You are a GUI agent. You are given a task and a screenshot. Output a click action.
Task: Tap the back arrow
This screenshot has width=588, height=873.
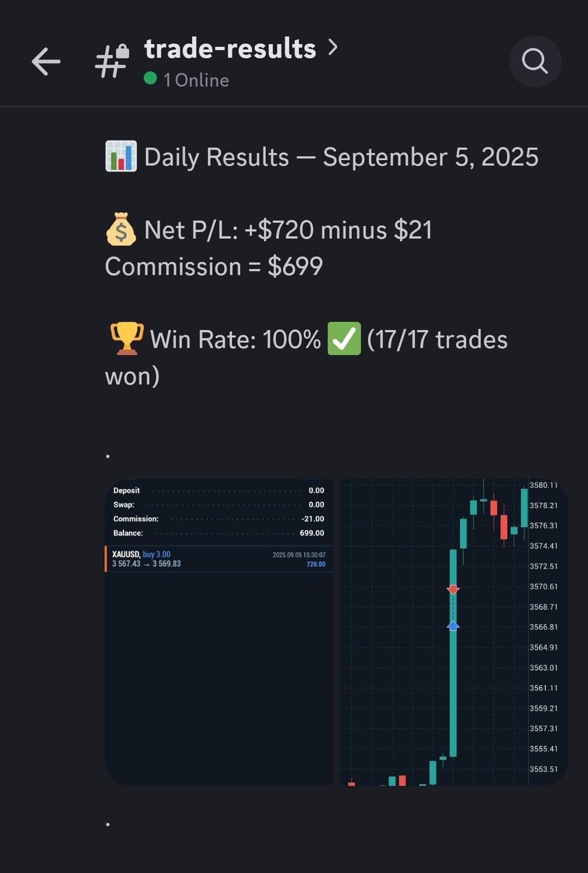[x=47, y=62]
